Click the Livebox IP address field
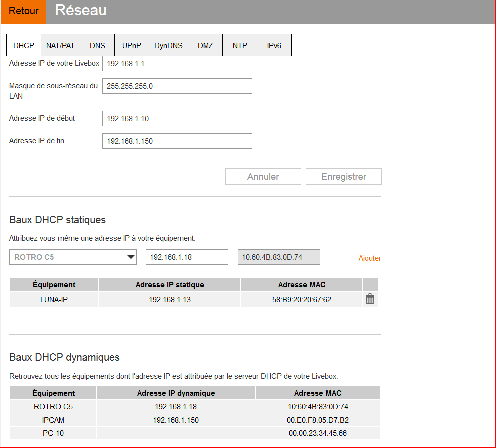496x448 pixels. (177, 63)
